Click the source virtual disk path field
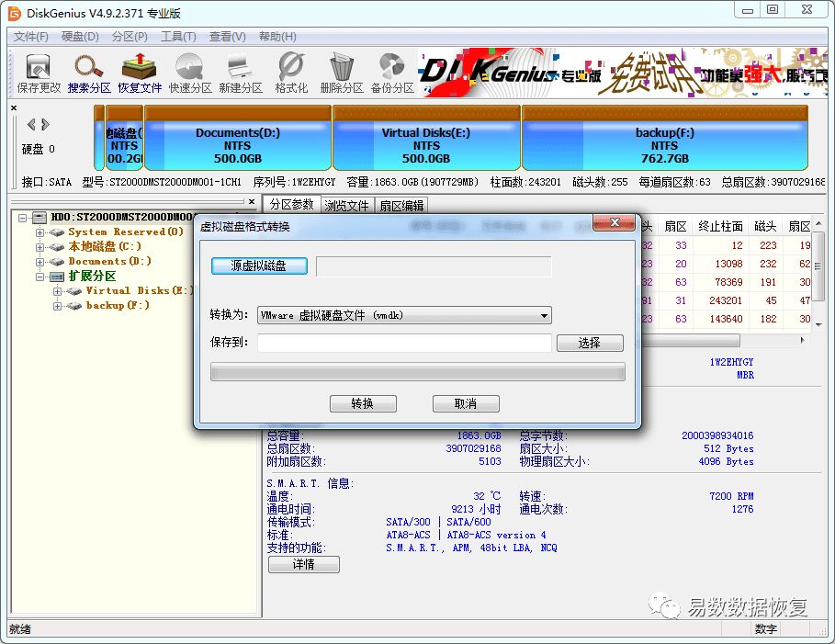Viewport: 835px width, 644px height. click(434, 266)
